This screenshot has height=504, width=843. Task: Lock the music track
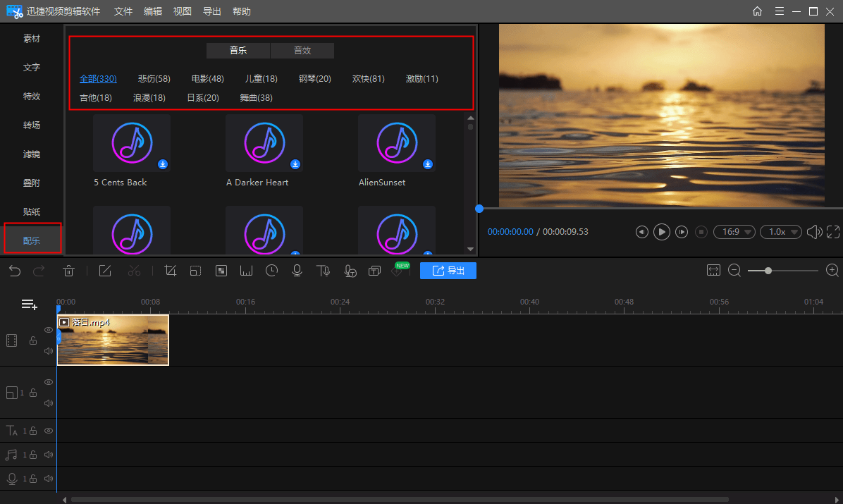tap(33, 455)
